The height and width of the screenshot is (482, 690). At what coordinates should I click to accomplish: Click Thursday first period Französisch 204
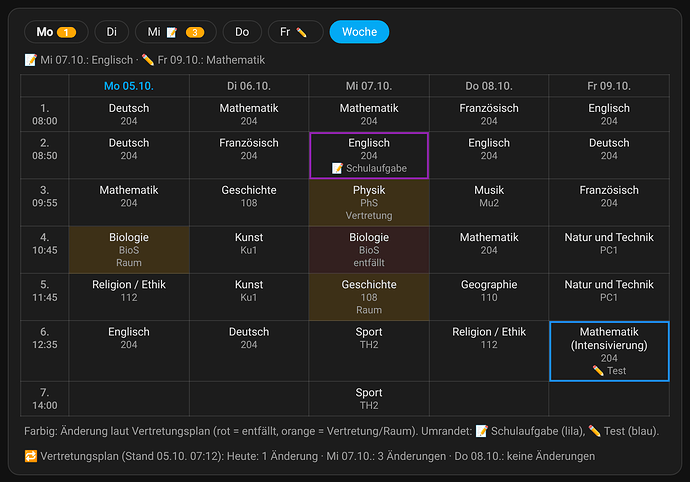click(489, 114)
